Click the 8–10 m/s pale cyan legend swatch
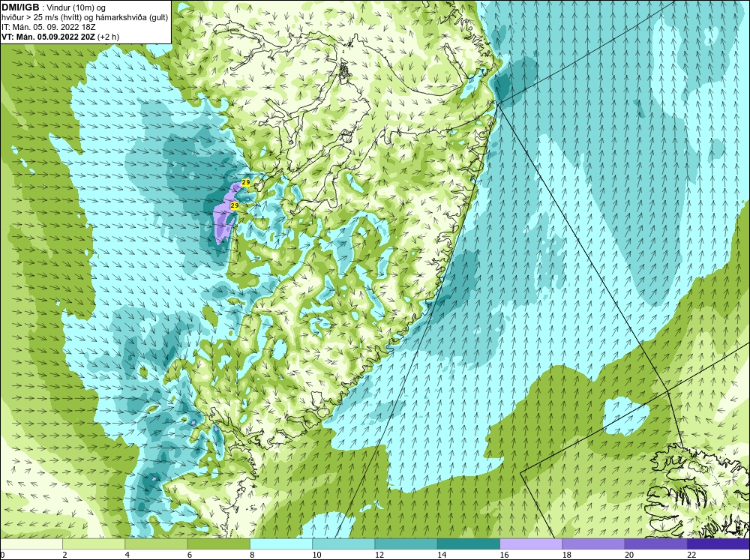This screenshot has width=750, height=560. 281,544
